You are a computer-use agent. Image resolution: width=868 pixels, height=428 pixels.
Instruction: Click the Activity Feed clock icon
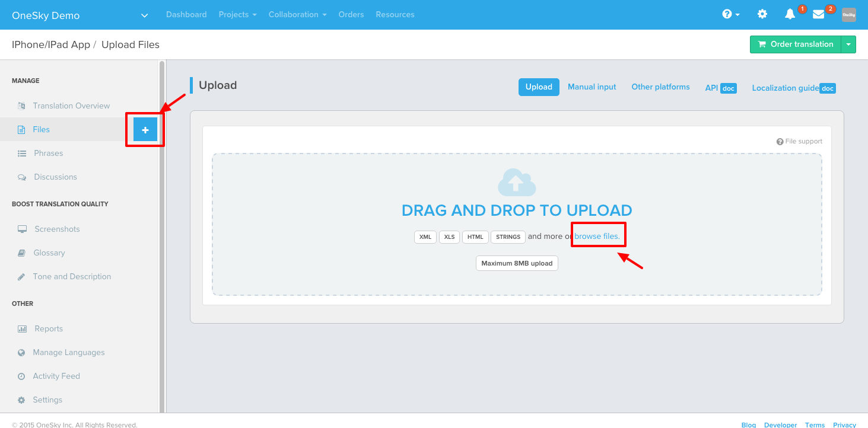[21, 376]
